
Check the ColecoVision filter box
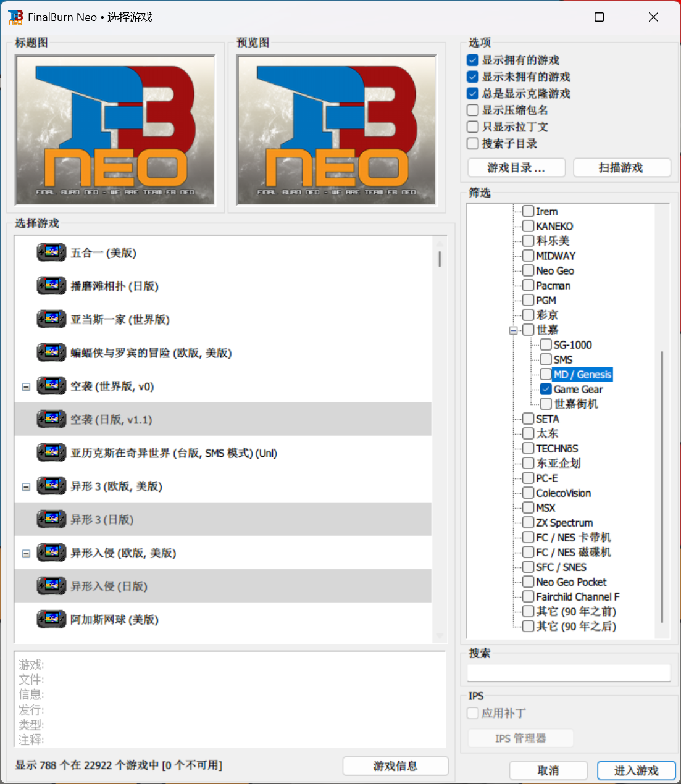pyautogui.click(x=529, y=493)
